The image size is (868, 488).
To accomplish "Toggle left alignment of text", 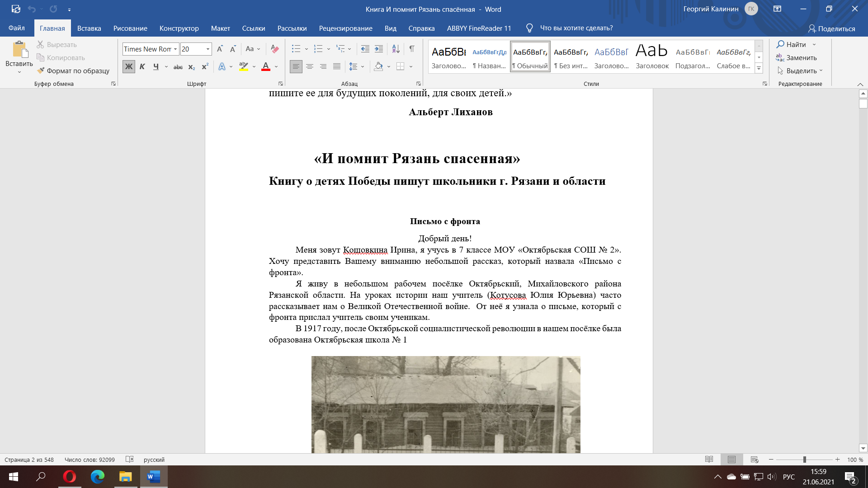I will 296,67.
